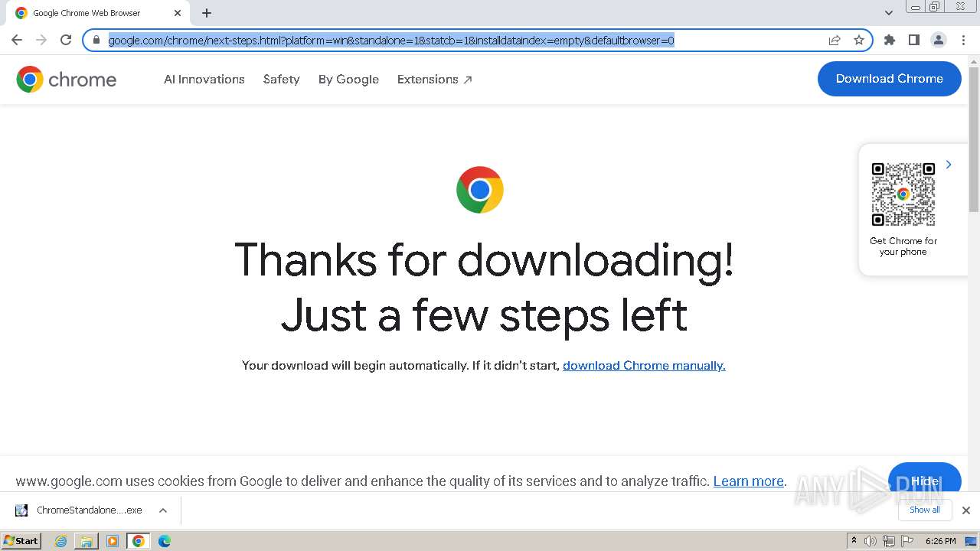Click the chrome logo in the page header

tap(67, 79)
